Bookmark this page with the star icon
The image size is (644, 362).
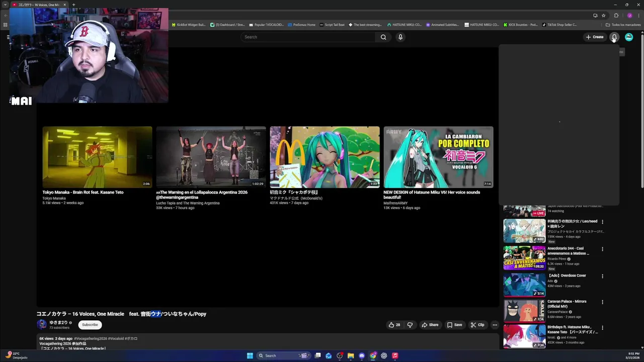pyautogui.click(x=604, y=15)
